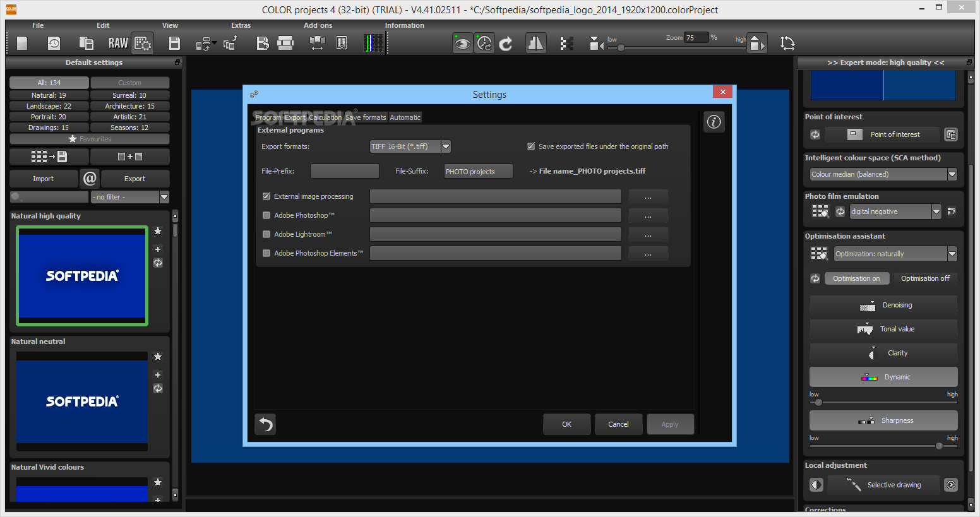Switch to the Program tab

(268, 117)
